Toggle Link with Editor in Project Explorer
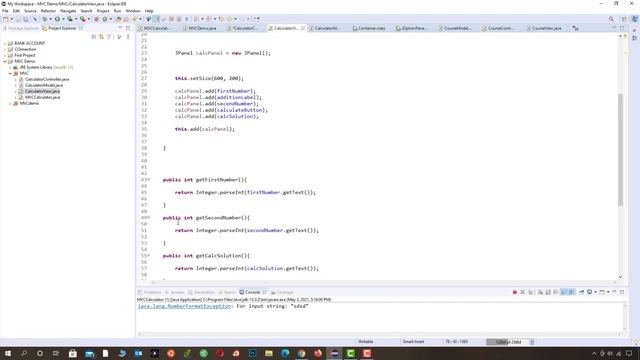 click(101, 37)
